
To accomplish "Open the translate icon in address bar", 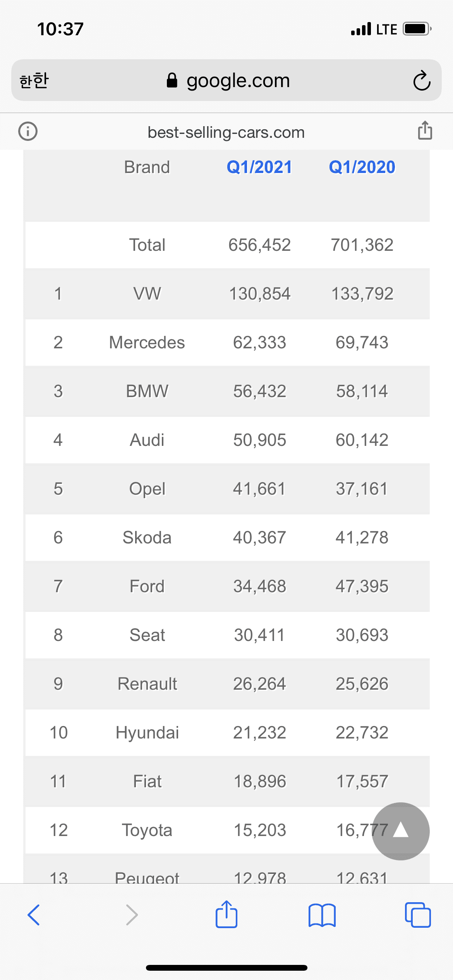I will (34, 81).
